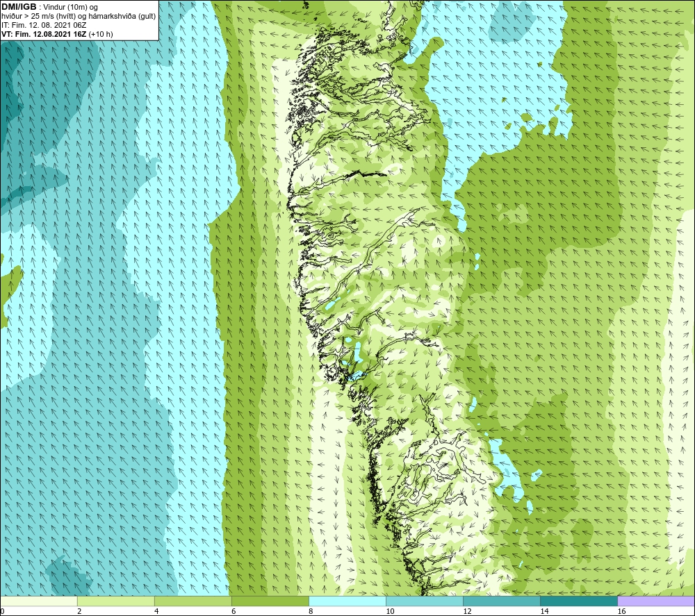The height and width of the screenshot is (616, 695).
Task: Click the legend label '12'
Action: pyautogui.click(x=467, y=611)
